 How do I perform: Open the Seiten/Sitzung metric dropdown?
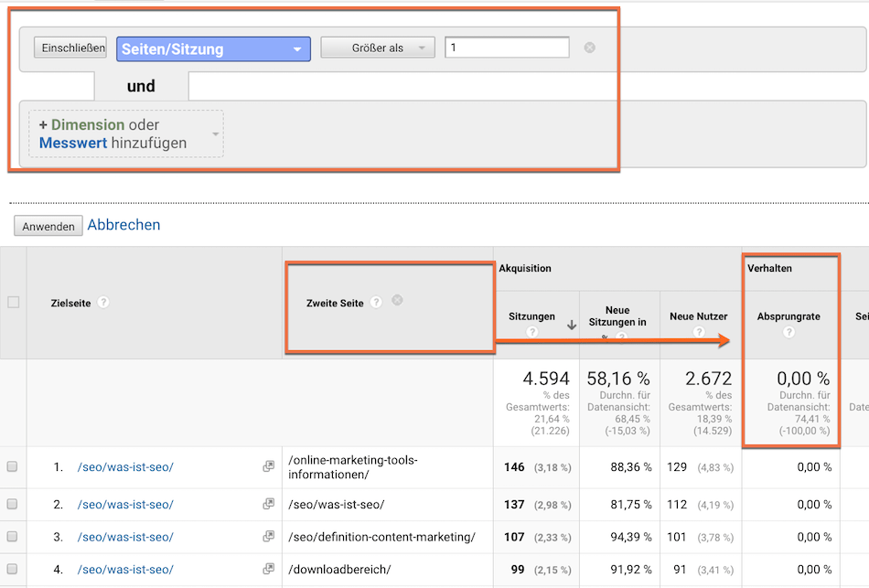213,48
